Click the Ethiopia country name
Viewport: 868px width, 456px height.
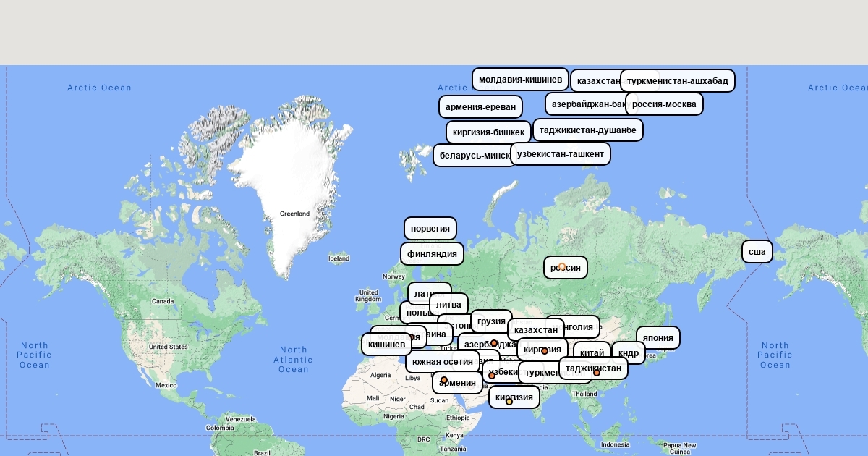[x=457, y=418]
